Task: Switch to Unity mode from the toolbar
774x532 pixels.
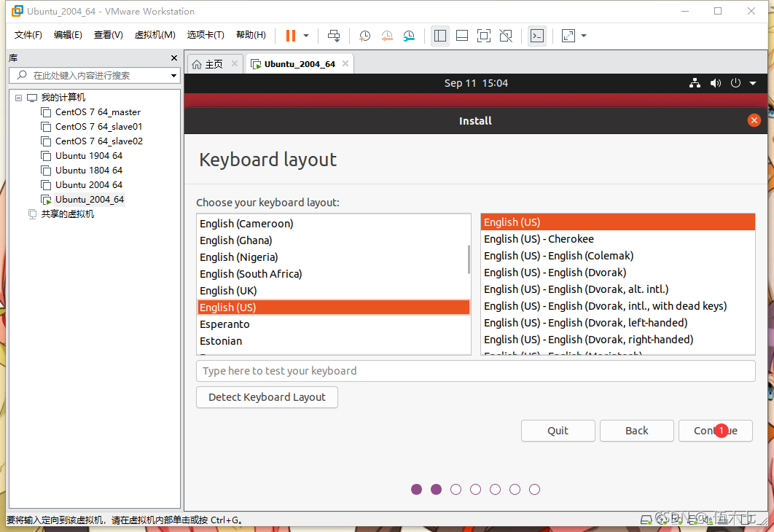Action: [x=506, y=36]
